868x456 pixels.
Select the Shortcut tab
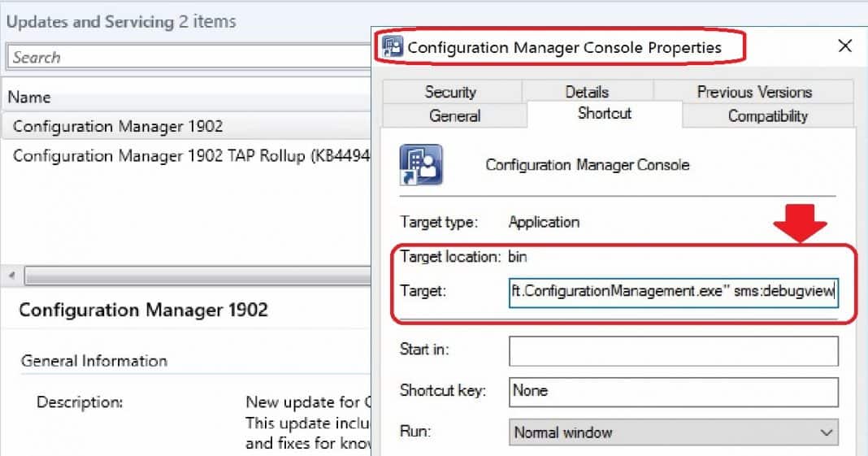605,114
